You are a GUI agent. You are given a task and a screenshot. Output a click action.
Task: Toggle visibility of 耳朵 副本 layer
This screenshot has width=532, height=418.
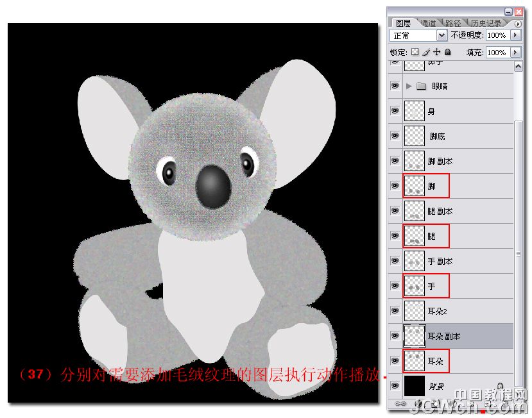coord(395,336)
